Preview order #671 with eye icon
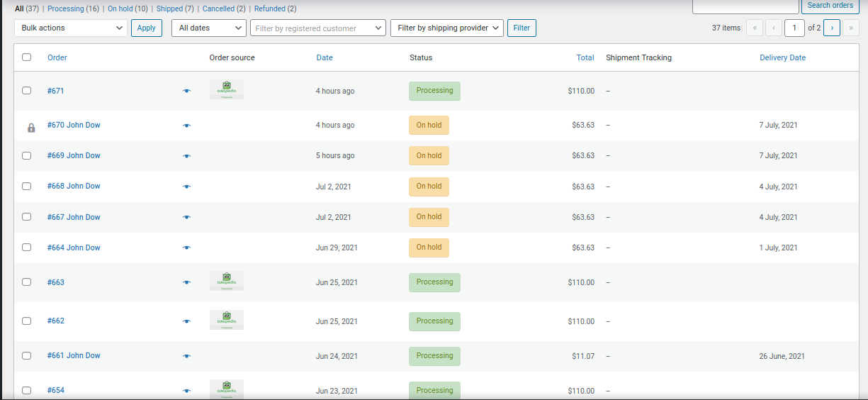This screenshot has height=400, width=868. (x=186, y=91)
